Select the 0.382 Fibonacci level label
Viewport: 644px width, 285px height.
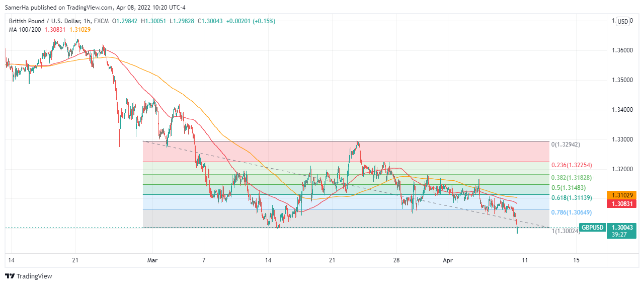(571, 178)
